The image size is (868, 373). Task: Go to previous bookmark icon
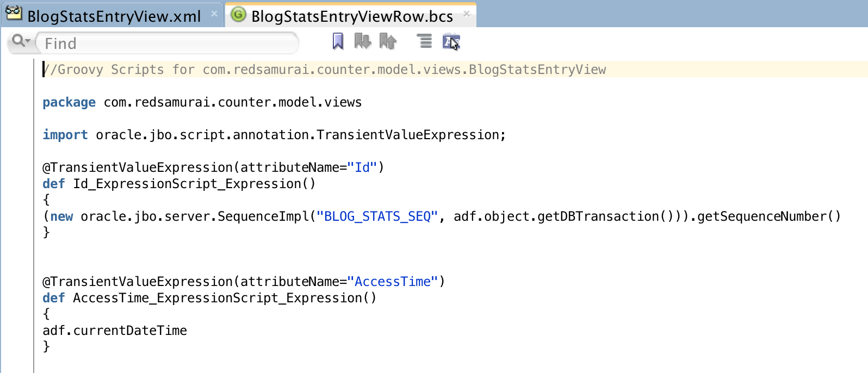pos(388,41)
